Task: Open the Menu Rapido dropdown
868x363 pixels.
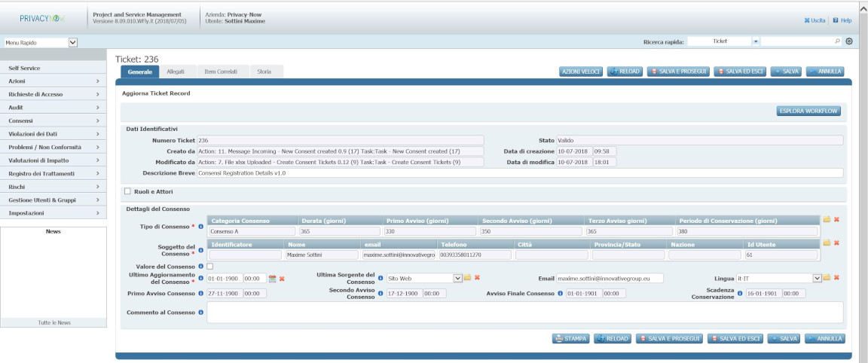Action: coord(72,42)
